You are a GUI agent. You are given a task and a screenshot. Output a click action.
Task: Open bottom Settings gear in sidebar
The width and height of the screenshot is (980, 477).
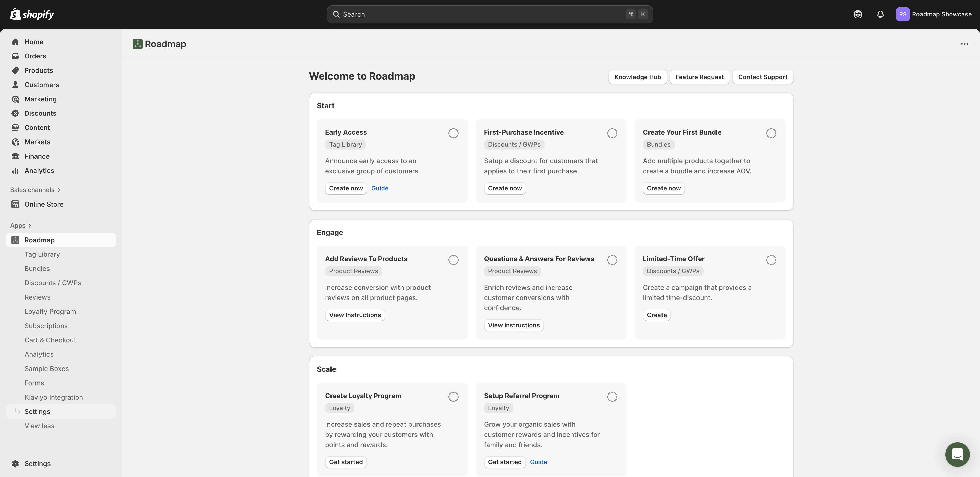(x=15, y=463)
